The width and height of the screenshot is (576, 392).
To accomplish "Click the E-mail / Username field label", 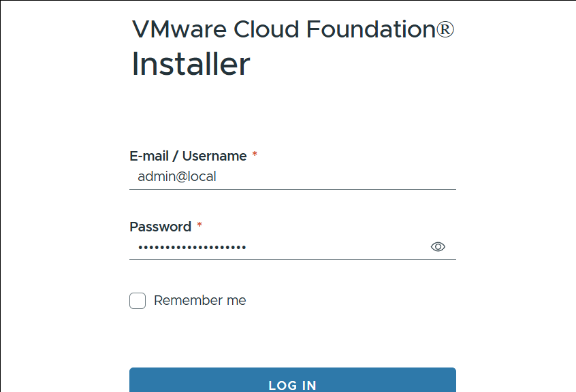I will (188, 156).
